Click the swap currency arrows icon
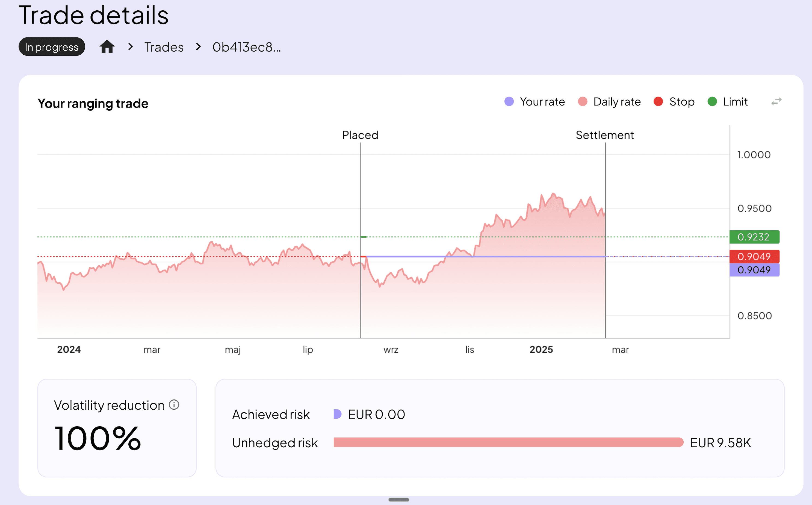812x505 pixels. pos(776,102)
